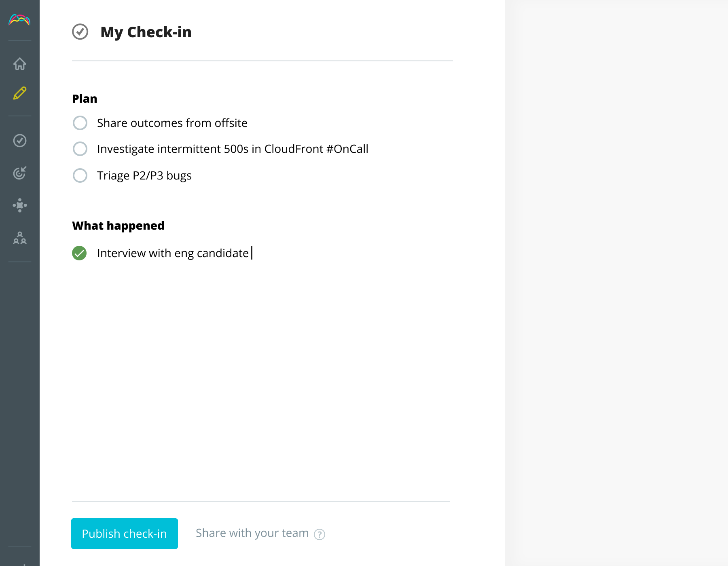Open check-ins via the circled checkmark icon

pyautogui.click(x=19, y=141)
